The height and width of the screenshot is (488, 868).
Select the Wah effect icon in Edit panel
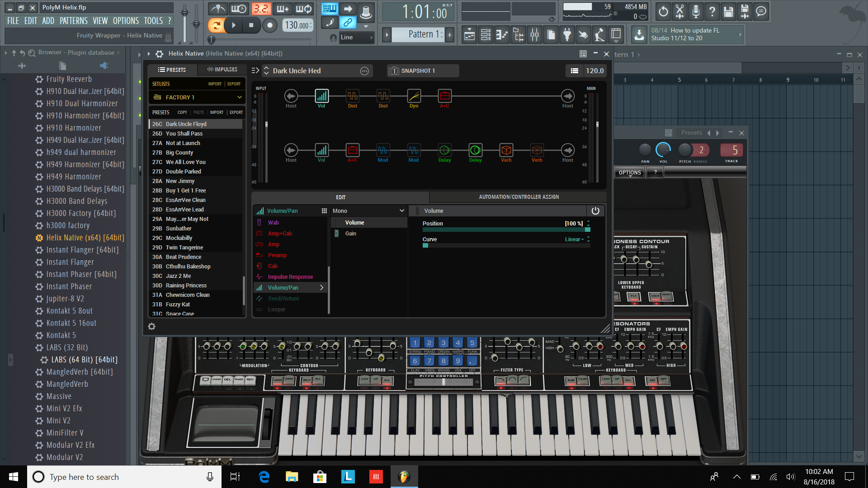coord(259,222)
